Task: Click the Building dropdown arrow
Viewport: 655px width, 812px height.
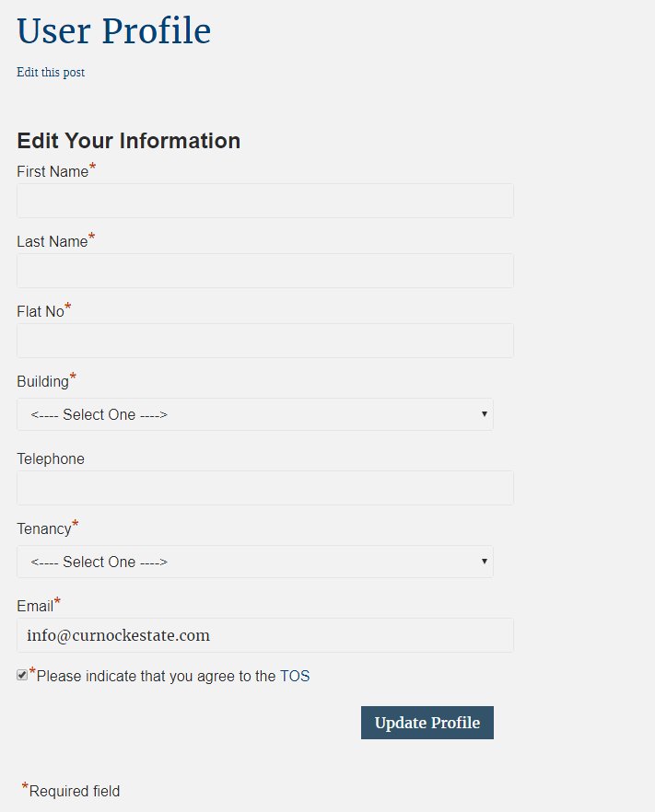Action: 485,414
